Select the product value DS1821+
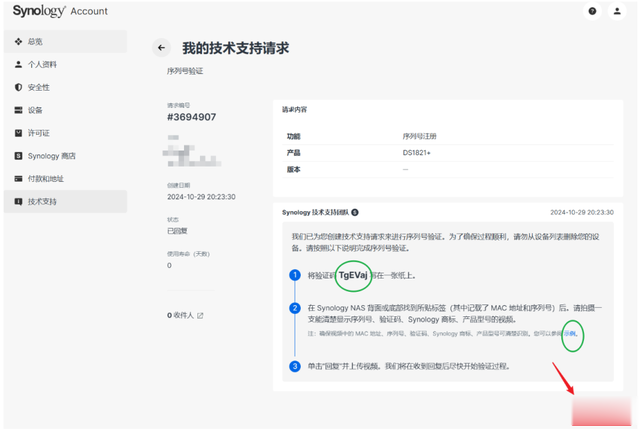The width and height of the screenshot is (640, 431). (x=416, y=153)
